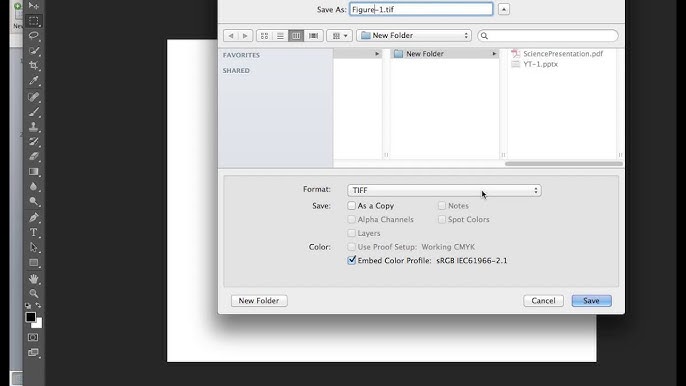Select the Eyedropper tool
This screenshot has height=386, width=686.
(x=34, y=81)
